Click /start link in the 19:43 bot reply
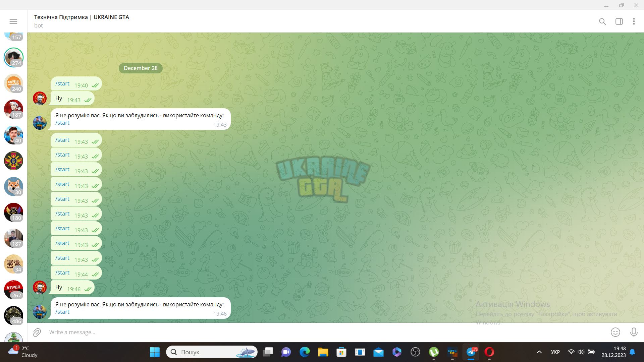This screenshot has width=644, height=362. (x=62, y=123)
